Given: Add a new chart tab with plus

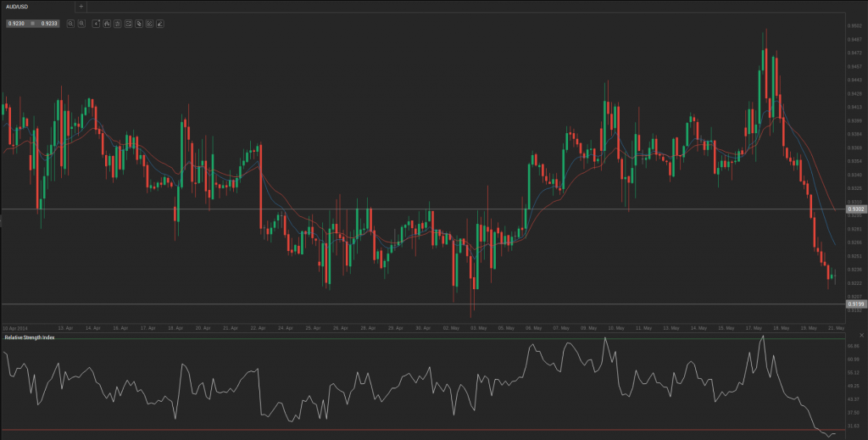Looking at the screenshot, I should (x=81, y=6).
